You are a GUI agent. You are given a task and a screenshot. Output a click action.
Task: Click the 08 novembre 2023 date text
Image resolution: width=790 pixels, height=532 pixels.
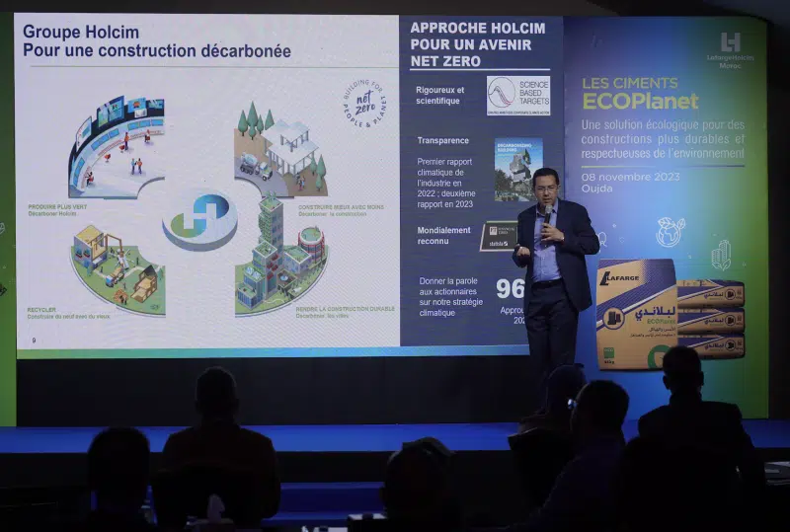(x=631, y=176)
